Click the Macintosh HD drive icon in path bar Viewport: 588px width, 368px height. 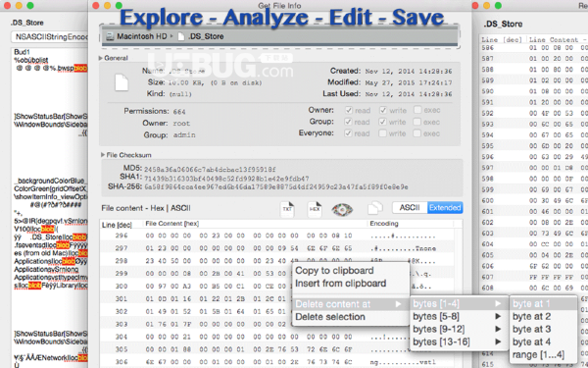(110, 36)
